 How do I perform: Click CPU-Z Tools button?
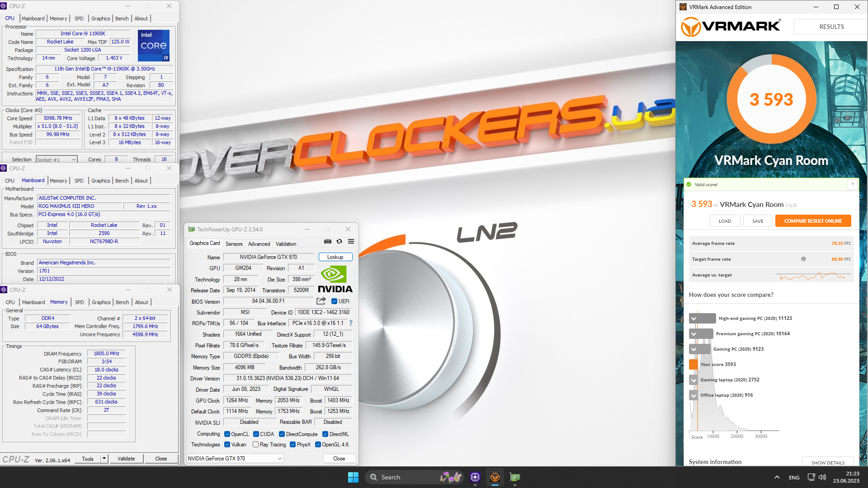[x=88, y=459]
